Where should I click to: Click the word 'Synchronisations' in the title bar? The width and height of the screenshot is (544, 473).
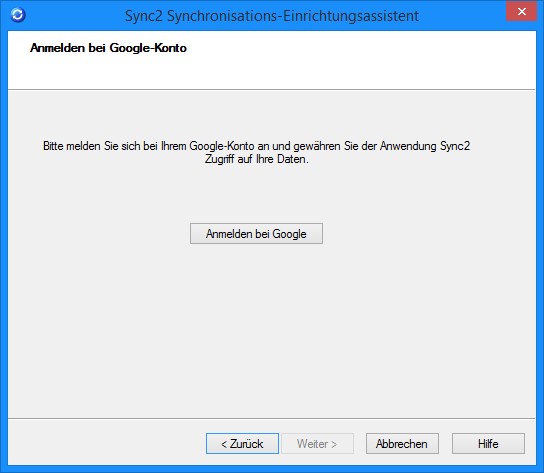224,16
